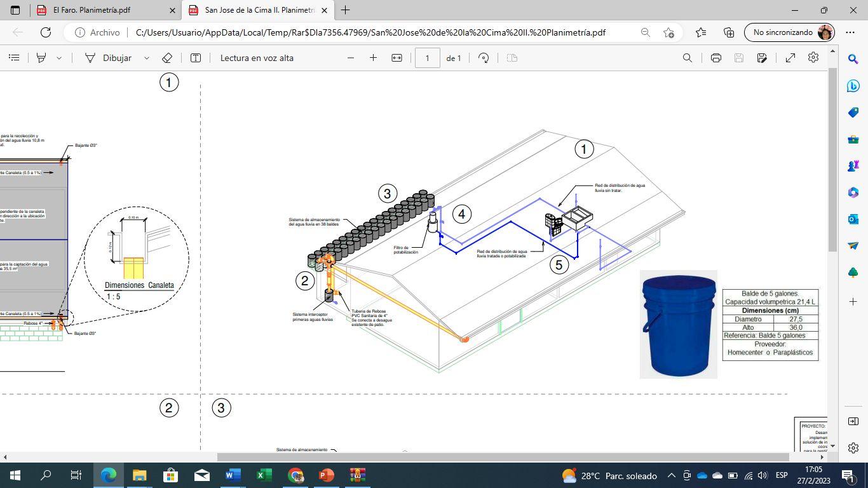Show the PDF table of contents
The height and width of the screenshot is (488, 868).
point(14,58)
